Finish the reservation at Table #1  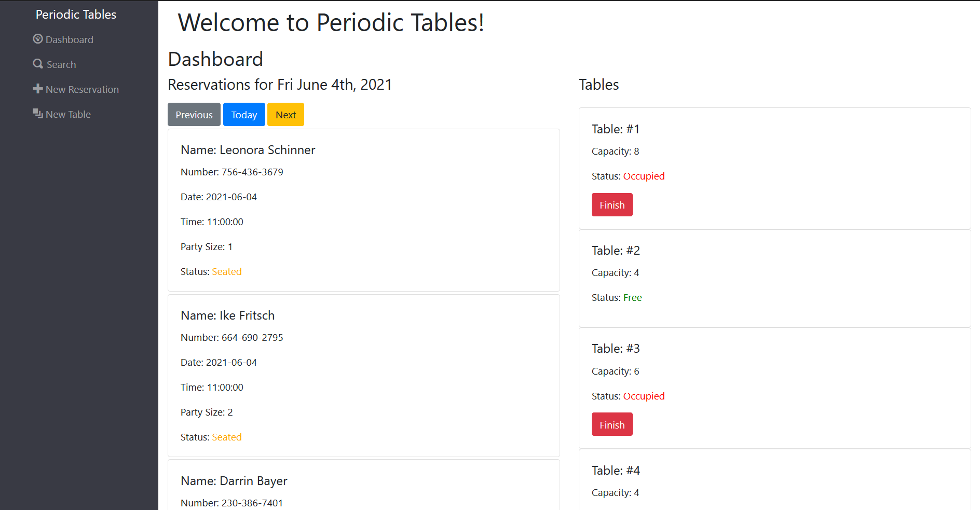[x=612, y=204]
